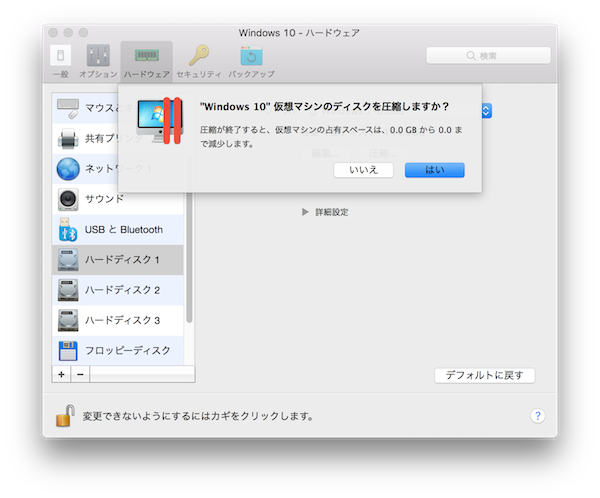Select the ハードディスク 2 drive icon
The height and width of the screenshot is (498, 600).
pos(68,290)
